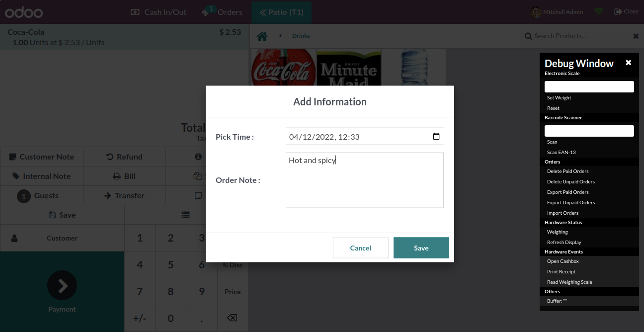Click the home icon in product breadcrumb
Screen dimensions: 644x332
[x=262, y=36]
